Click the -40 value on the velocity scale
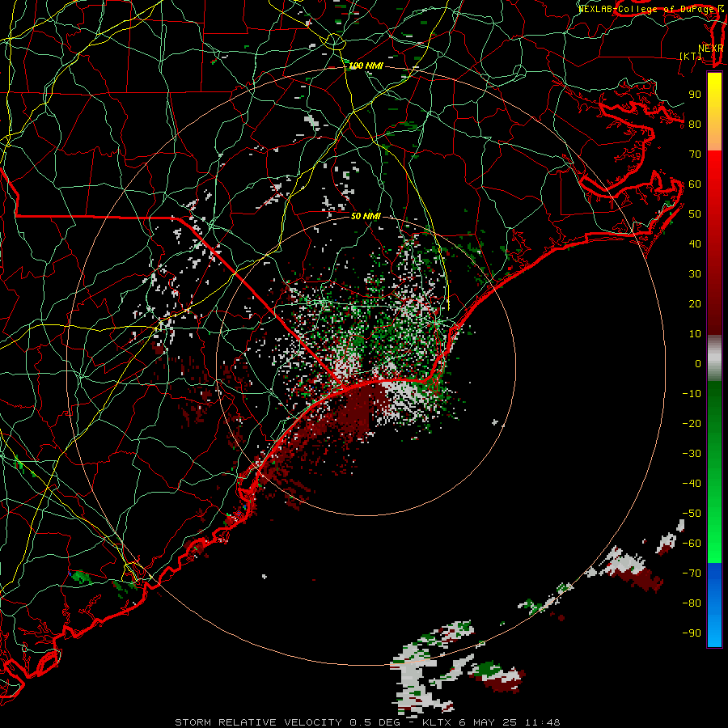The width and height of the screenshot is (728, 728). [x=692, y=484]
